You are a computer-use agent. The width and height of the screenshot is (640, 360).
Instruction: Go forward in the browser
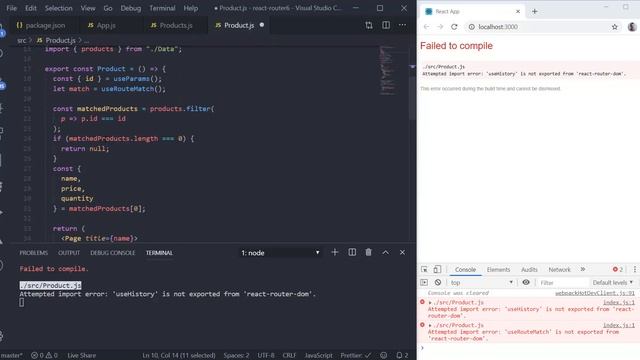click(440, 27)
